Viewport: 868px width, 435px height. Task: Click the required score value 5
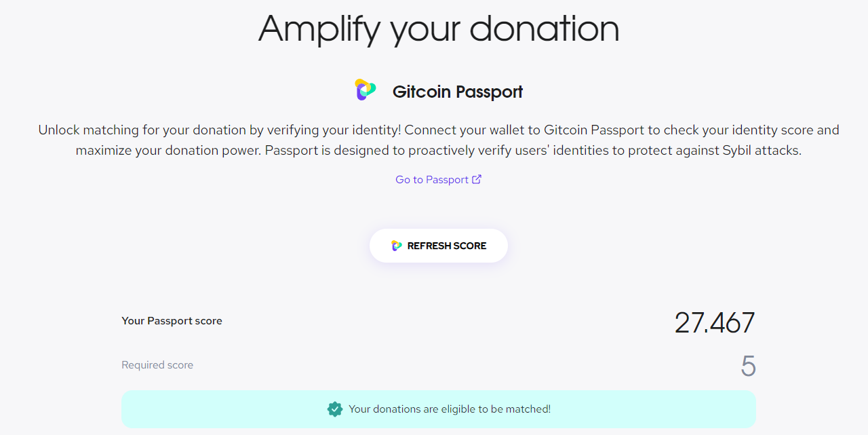748,366
